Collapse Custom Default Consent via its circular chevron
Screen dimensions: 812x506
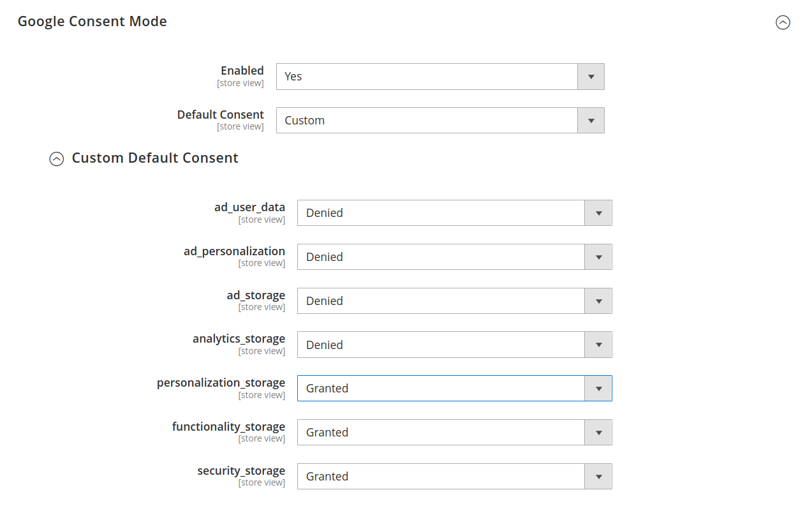(x=56, y=159)
